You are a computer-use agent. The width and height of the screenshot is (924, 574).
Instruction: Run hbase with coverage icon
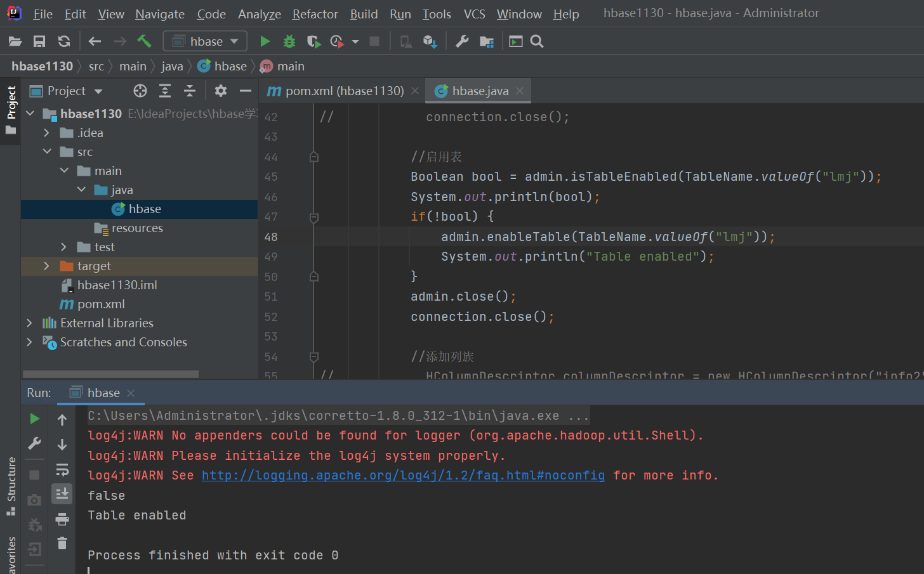click(313, 42)
